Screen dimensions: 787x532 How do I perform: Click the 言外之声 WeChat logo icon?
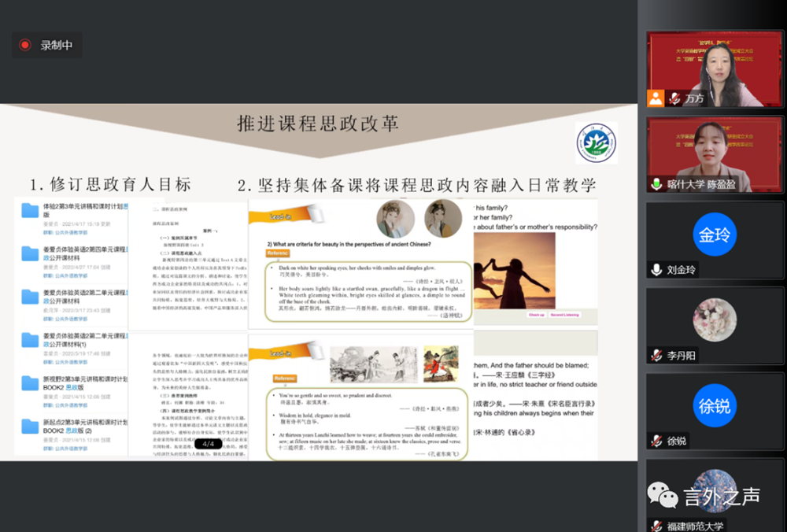662,496
